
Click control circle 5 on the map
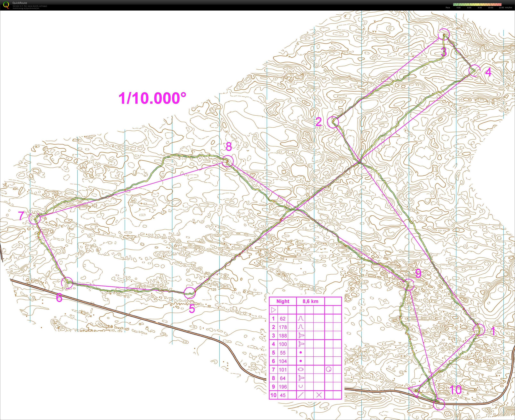[190, 293]
